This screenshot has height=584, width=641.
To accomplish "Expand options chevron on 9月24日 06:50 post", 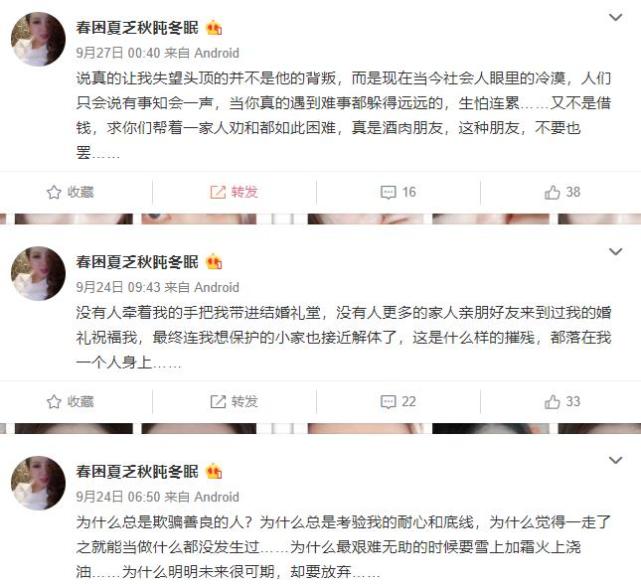I will coord(615,460).
